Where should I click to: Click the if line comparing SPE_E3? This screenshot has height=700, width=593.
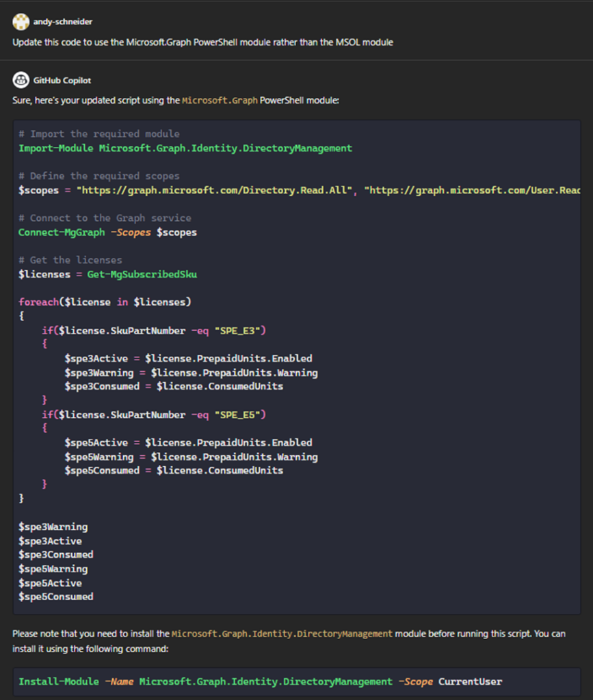click(x=154, y=330)
